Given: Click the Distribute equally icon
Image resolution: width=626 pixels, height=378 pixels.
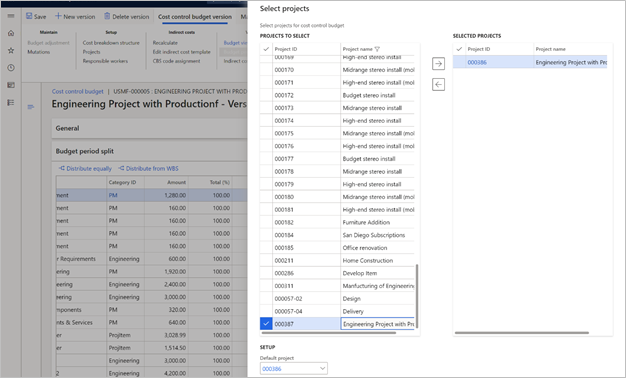Looking at the screenshot, I should tap(62, 168).
